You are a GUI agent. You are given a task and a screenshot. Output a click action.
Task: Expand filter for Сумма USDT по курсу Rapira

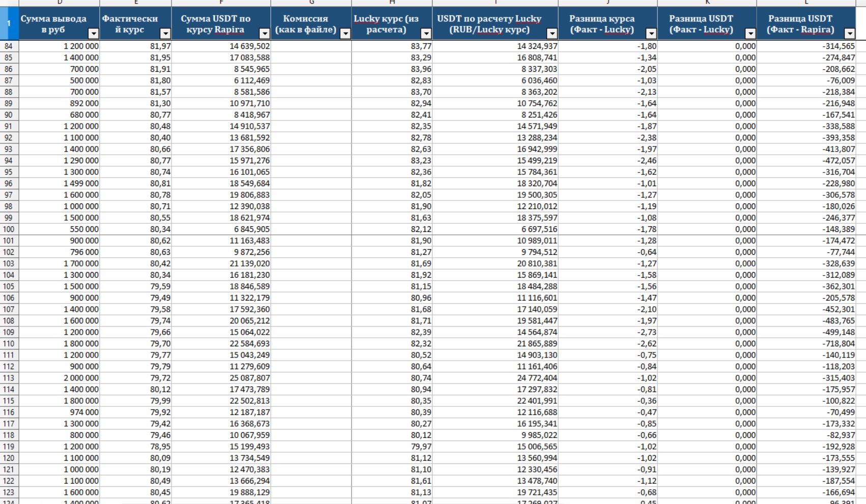(x=265, y=34)
